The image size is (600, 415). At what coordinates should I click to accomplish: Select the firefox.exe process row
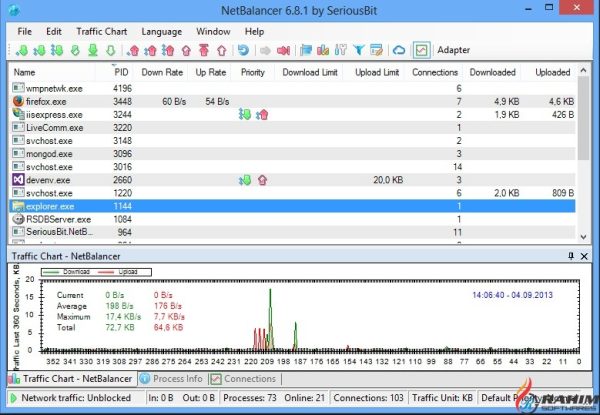[x=292, y=101]
